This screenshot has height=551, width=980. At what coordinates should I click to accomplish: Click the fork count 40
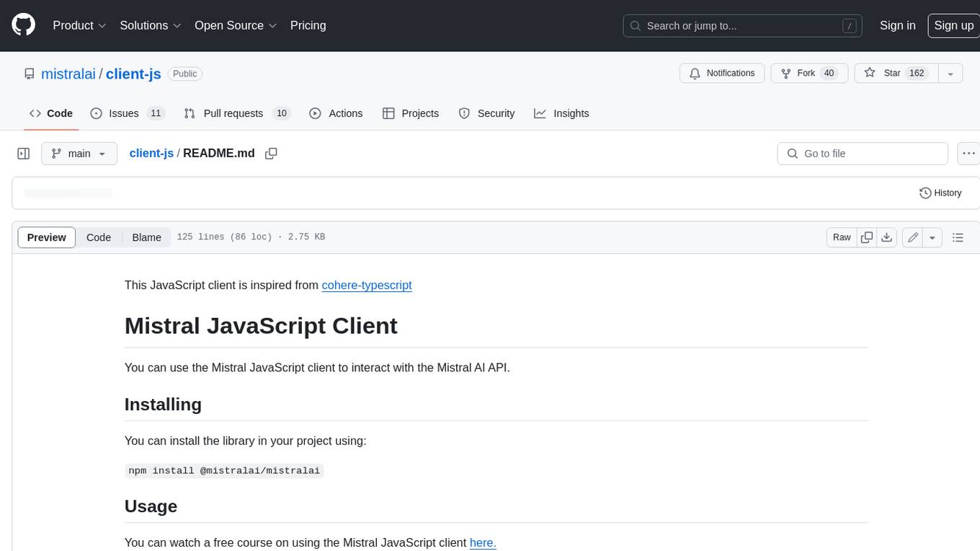click(x=829, y=73)
